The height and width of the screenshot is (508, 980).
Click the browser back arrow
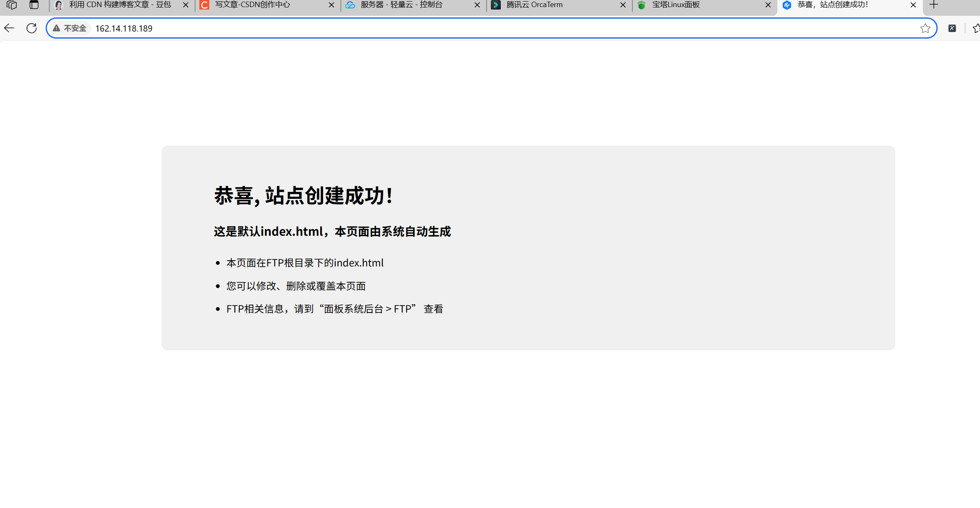[9, 28]
